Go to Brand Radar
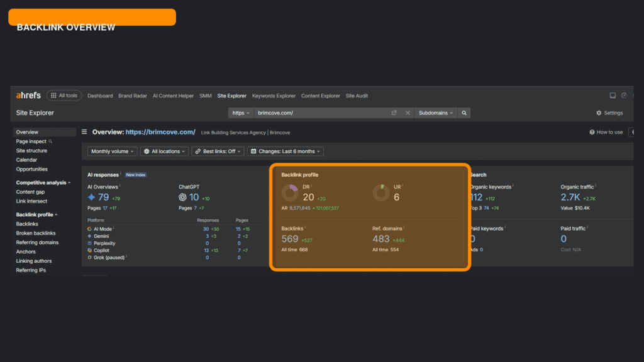This screenshot has width=644, height=362. [x=133, y=96]
